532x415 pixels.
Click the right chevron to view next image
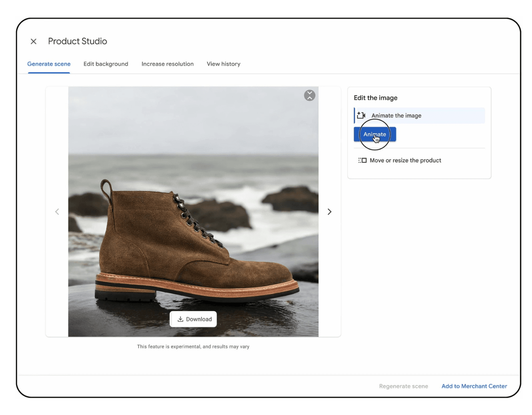tap(329, 211)
